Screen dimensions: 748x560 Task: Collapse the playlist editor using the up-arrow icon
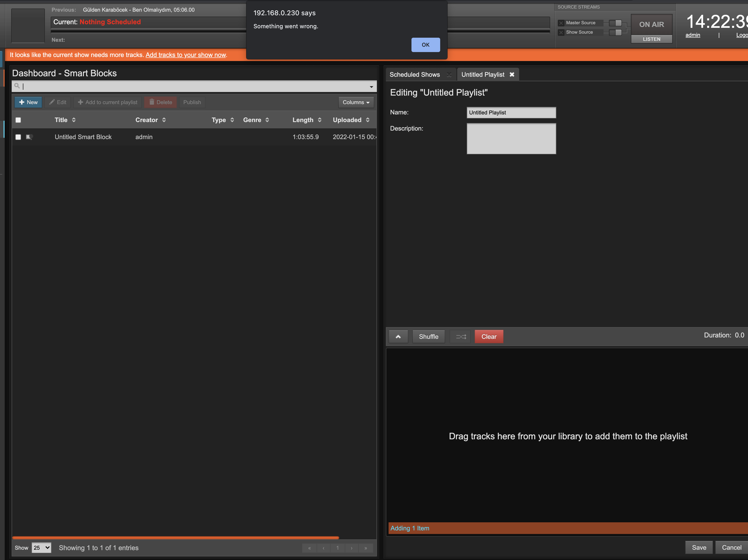[398, 337]
